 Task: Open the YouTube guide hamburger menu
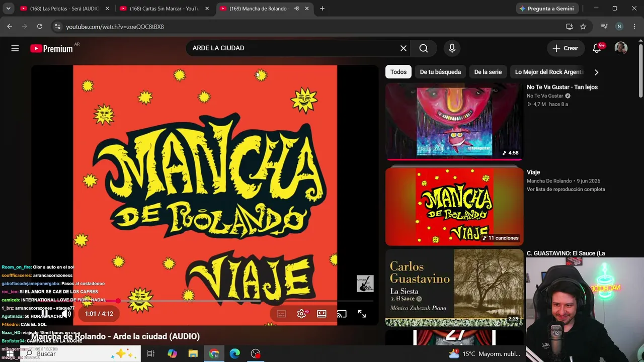(15, 48)
